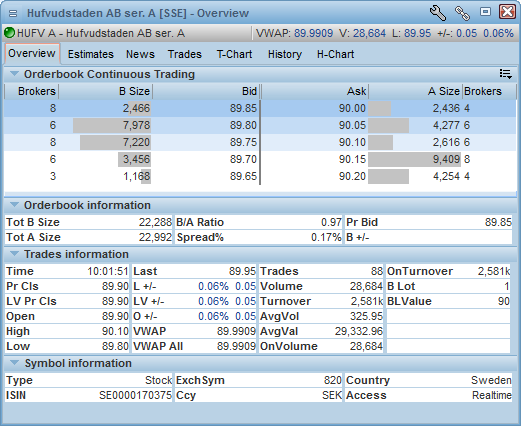521x426 pixels.
Task: Click the Country value Sweden
Action: [491, 380]
